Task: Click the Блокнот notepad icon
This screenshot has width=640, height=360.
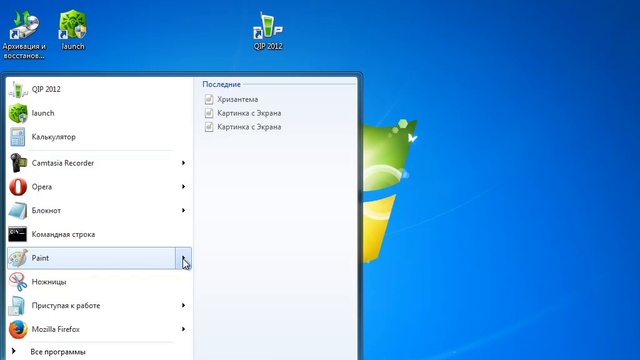Action: [18, 211]
